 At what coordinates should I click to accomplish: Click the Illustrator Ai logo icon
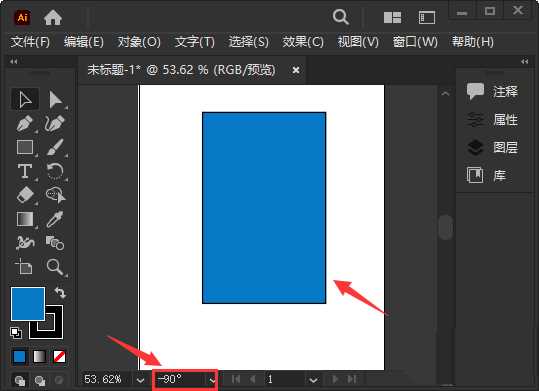pyautogui.click(x=23, y=17)
